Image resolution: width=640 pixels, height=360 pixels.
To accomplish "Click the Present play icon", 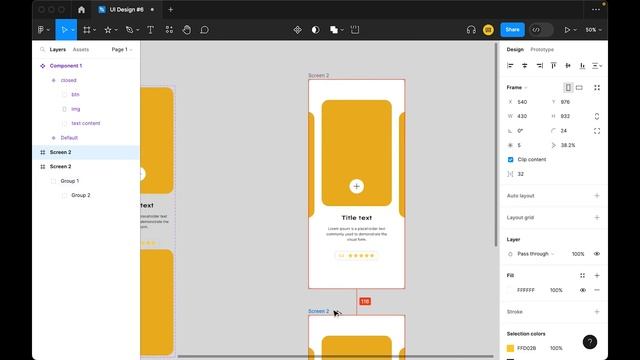I will pos(567,30).
